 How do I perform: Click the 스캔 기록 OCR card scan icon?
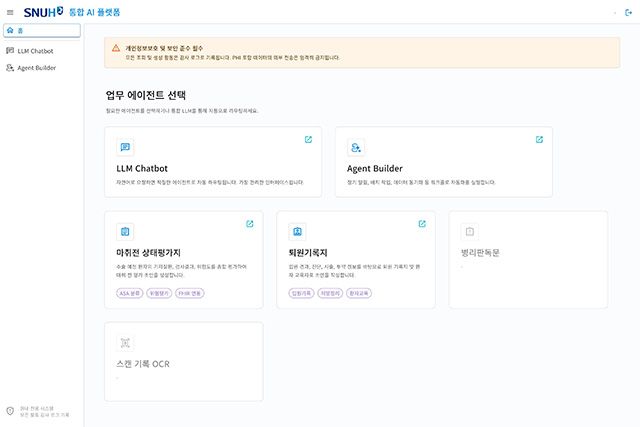point(125,343)
